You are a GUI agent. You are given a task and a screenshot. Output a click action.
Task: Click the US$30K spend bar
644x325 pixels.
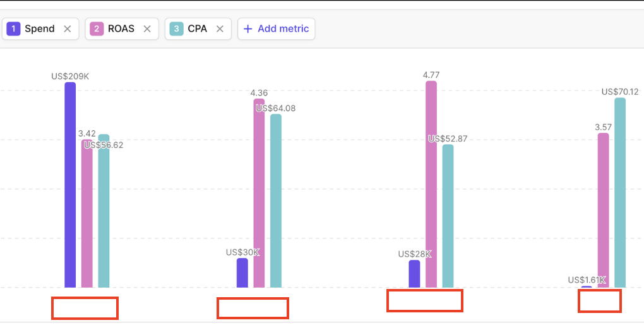[242, 273]
